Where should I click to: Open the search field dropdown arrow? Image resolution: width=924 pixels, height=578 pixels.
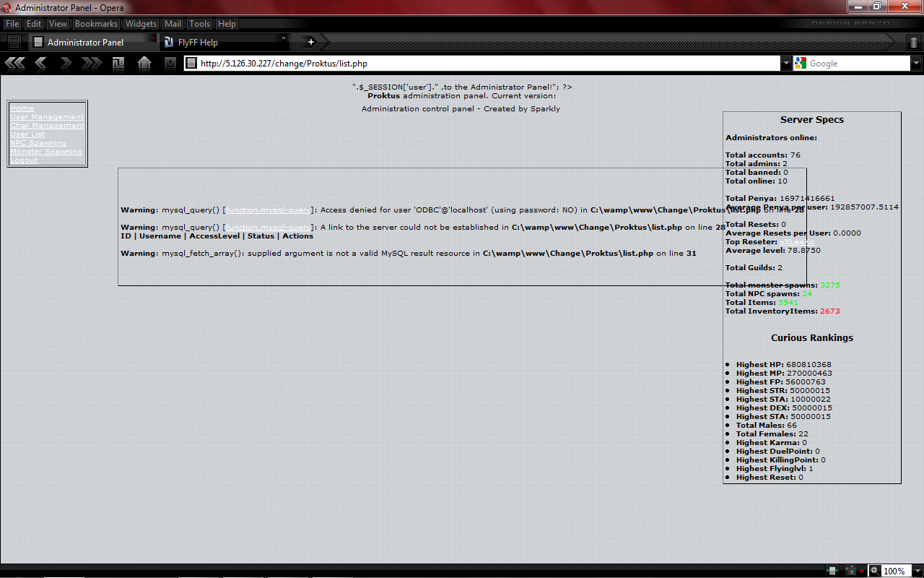[x=916, y=63]
